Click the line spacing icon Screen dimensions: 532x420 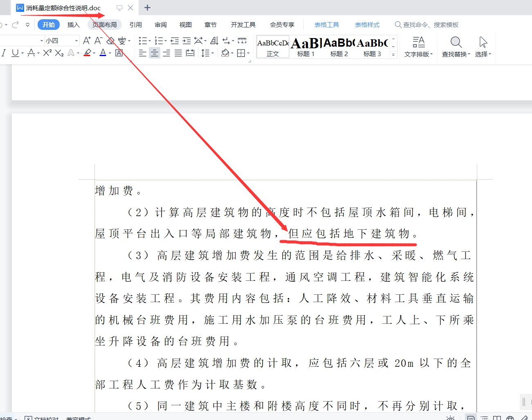(206, 53)
